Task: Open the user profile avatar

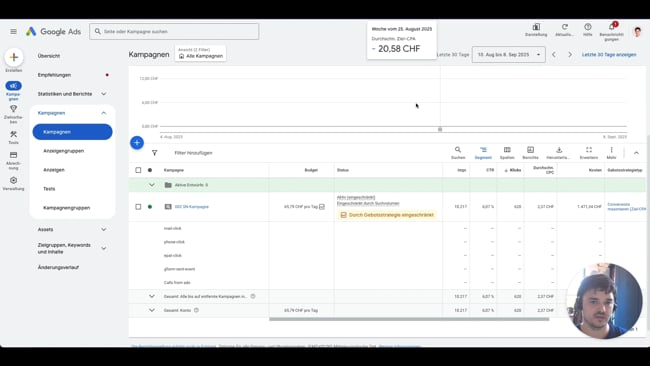Action: point(638,32)
